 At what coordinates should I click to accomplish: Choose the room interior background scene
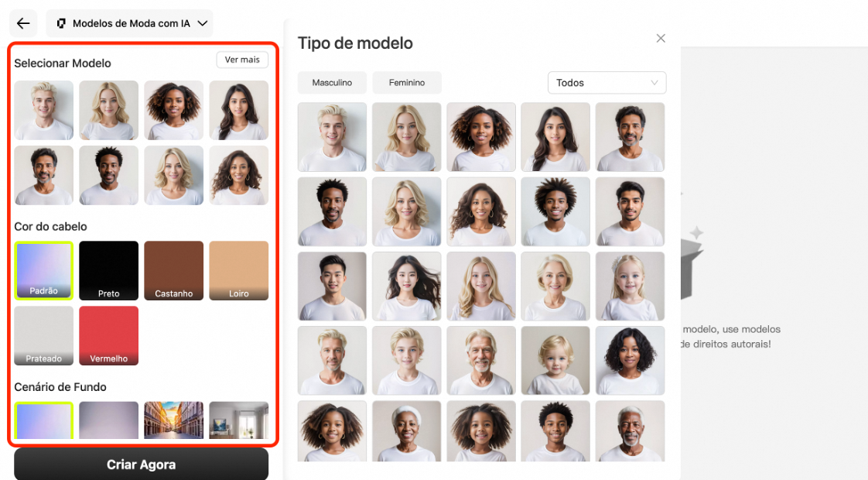pyautogui.click(x=238, y=420)
